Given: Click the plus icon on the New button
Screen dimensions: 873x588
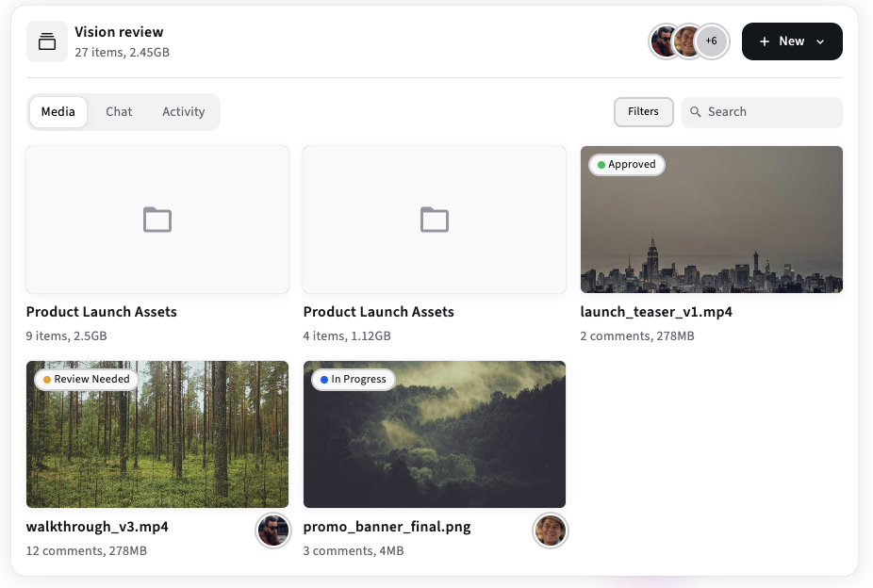Looking at the screenshot, I should [765, 41].
